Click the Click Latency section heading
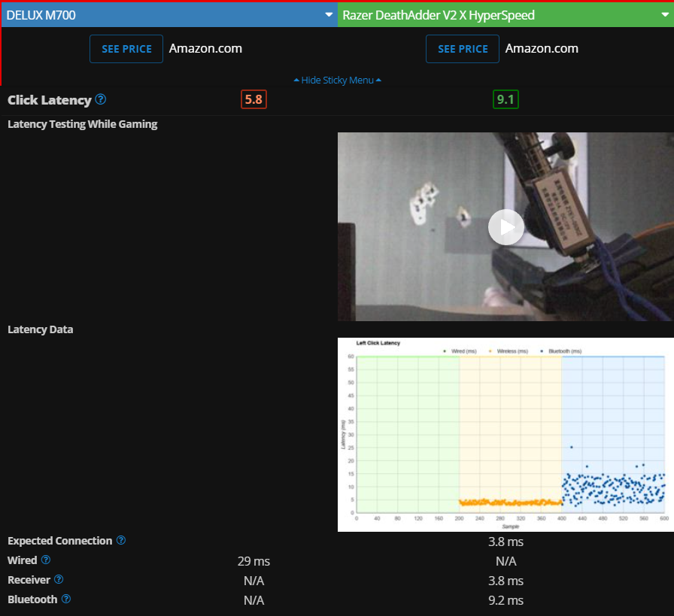 pyautogui.click(x=50, y=100)
